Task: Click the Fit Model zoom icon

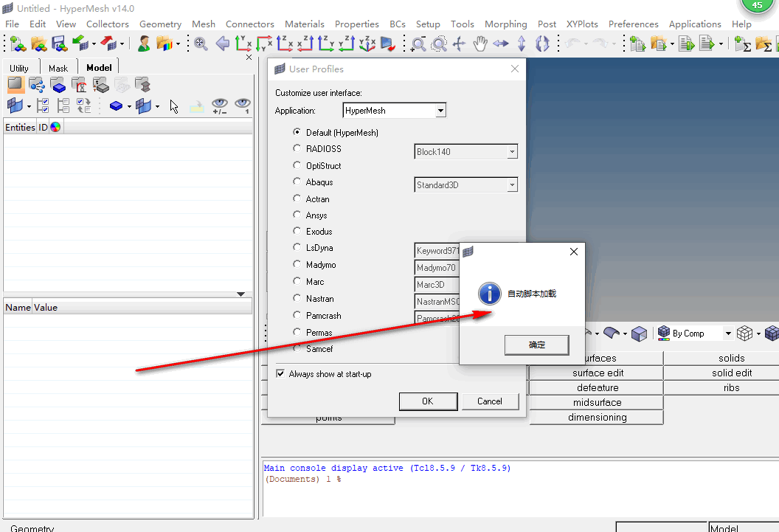Action: (x=200, y=44)
